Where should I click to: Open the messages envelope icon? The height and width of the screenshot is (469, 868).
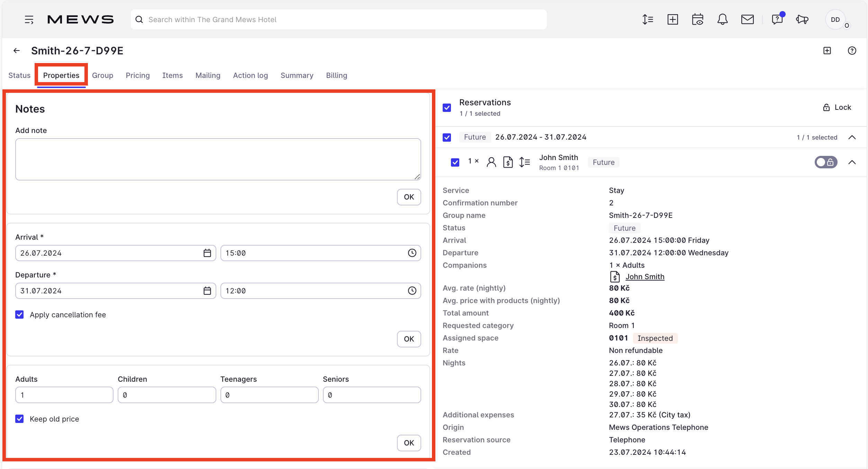(748, 19)
